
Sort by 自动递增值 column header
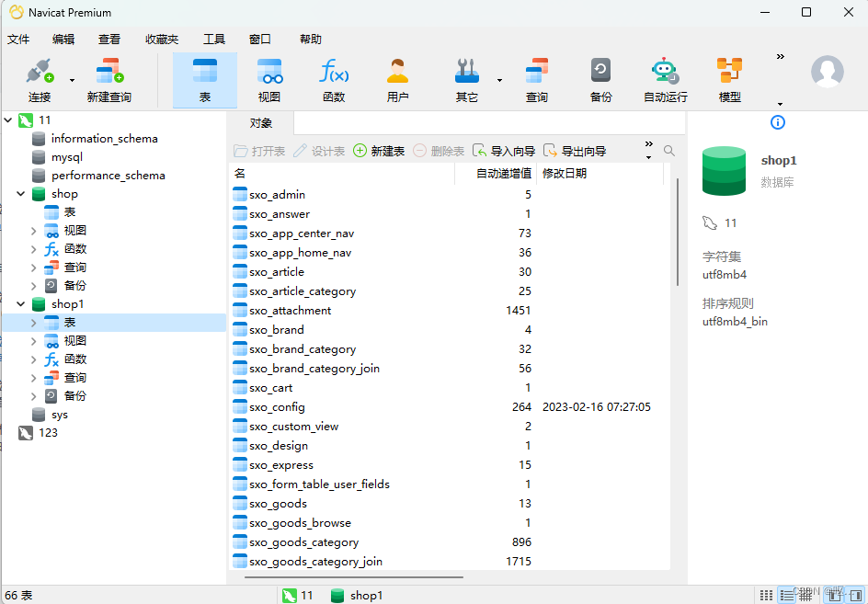(x=496, y=174)
